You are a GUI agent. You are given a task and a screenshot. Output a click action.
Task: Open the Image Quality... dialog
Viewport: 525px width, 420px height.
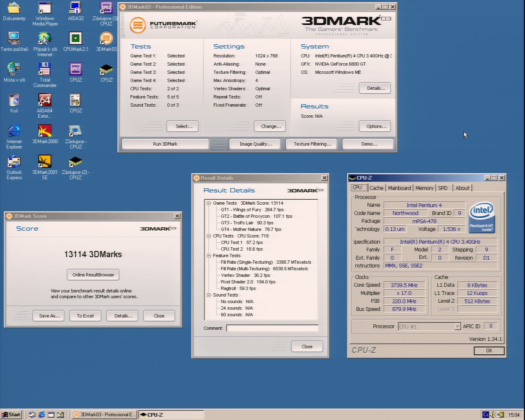pos(256,144)
